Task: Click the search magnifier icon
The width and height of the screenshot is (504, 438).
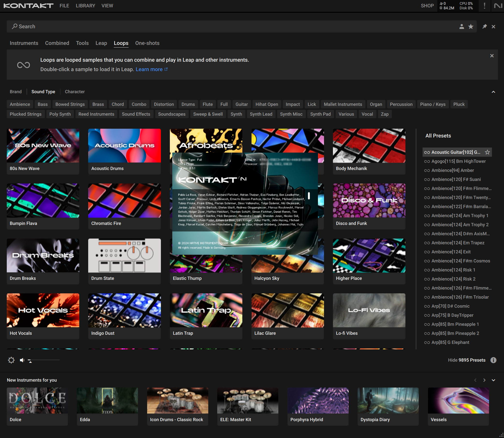Action: (x=15, y=26)
